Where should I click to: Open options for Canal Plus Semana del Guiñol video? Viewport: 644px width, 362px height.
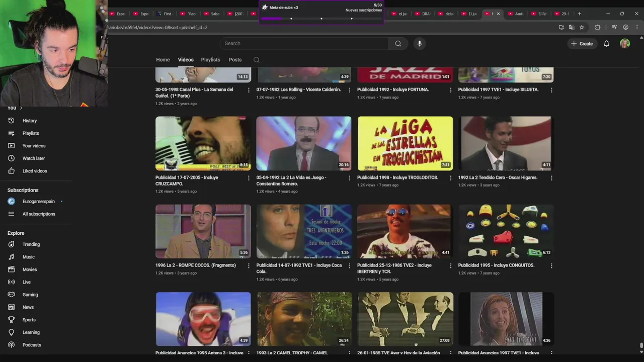pyautogui.click(x=249, y=90)
